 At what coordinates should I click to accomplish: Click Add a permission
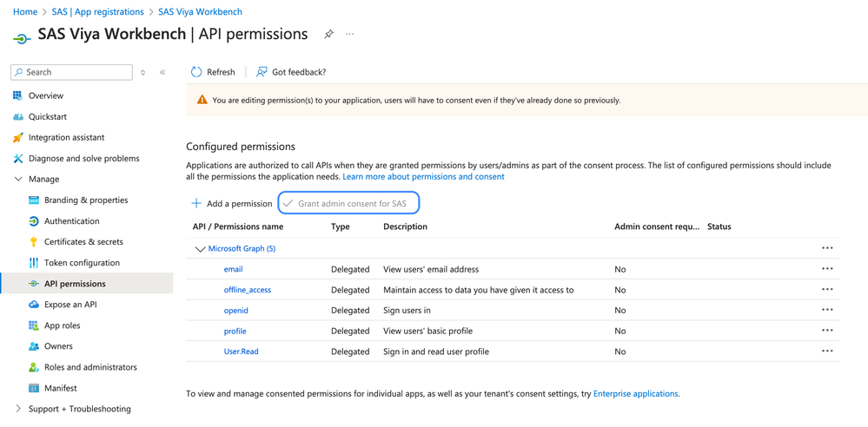point(232,203)
